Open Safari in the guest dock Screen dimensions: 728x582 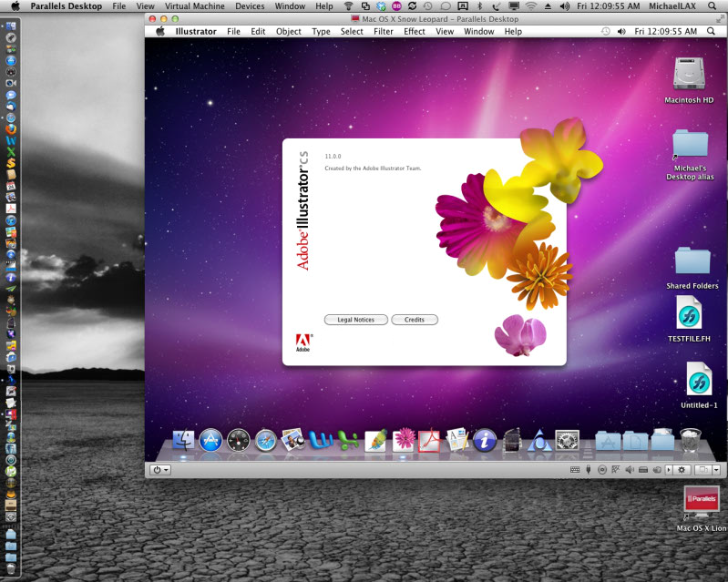[266, 441]
